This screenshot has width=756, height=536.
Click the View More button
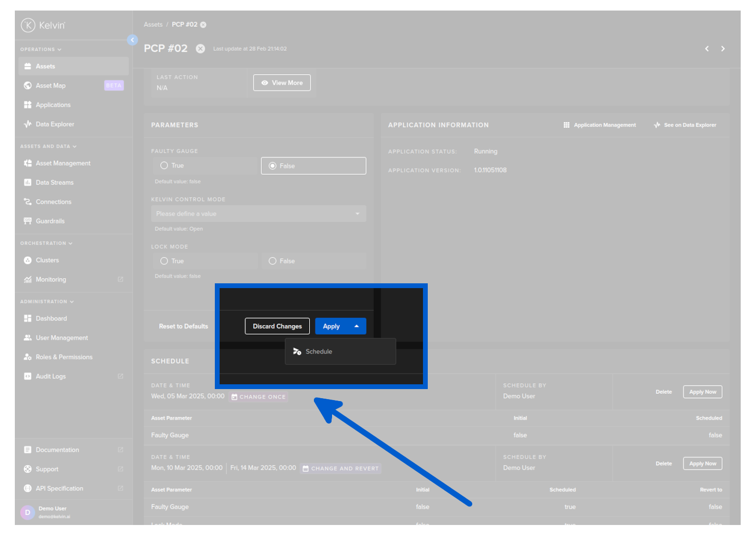point(282,83)
